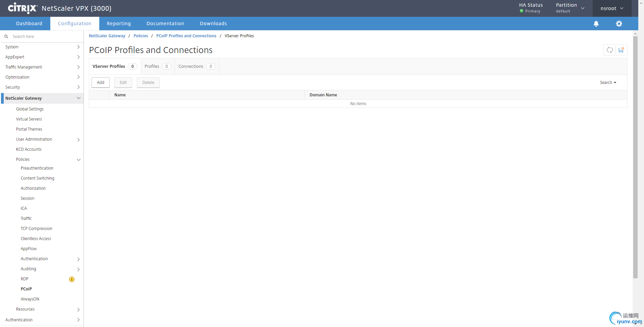The height and width of the screenshot is (327, 644).
Task: Select TCP Compression policy item
Action: tap(37, 229)
